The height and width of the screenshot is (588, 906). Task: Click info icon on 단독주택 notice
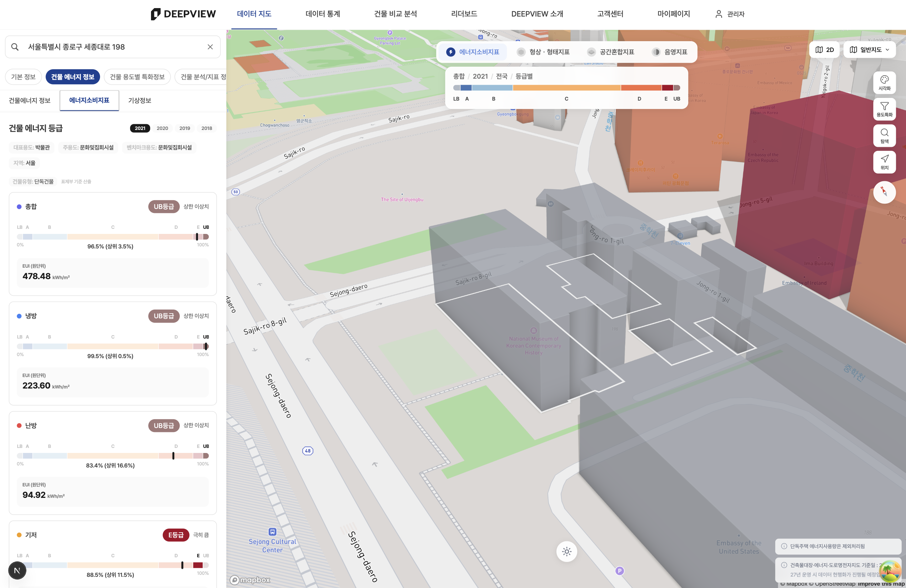784,546
